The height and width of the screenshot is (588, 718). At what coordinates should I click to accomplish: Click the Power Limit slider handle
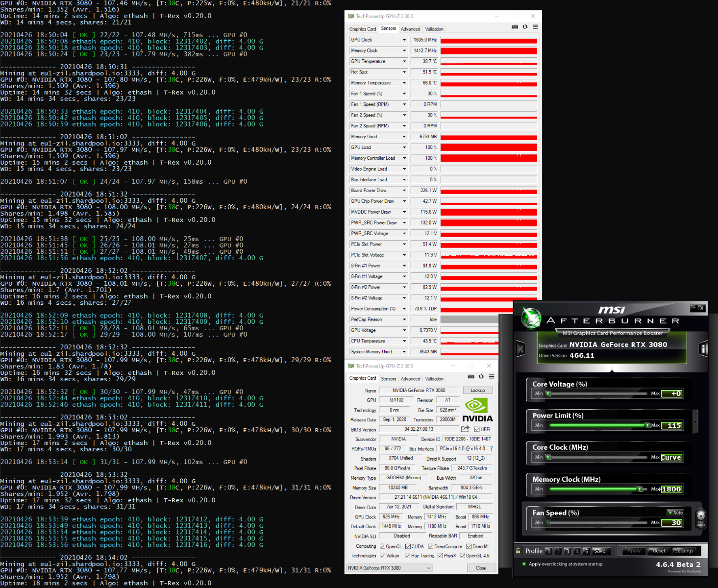tap(647, 425)
